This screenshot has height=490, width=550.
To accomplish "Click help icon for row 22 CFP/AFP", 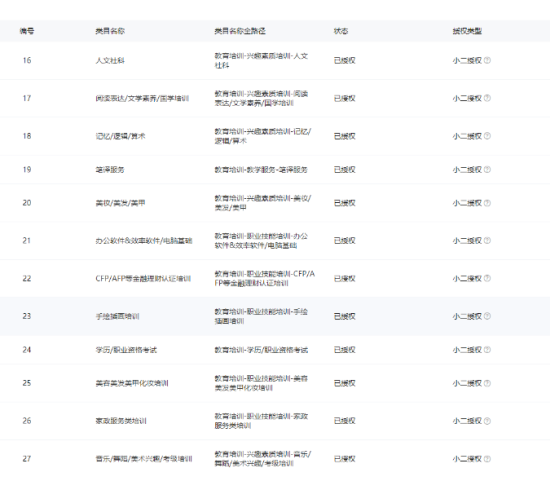I will pyautogui.click(x=487, y=278).
